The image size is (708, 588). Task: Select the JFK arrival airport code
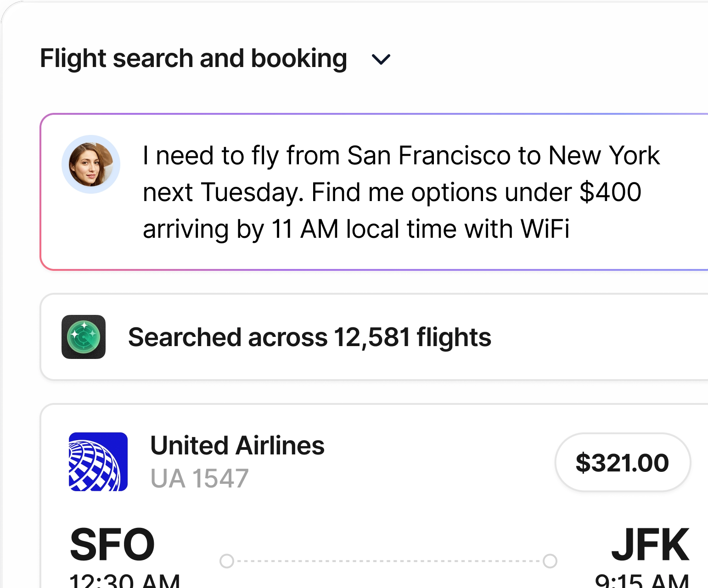pyautogui.click(x=650, y=545)
